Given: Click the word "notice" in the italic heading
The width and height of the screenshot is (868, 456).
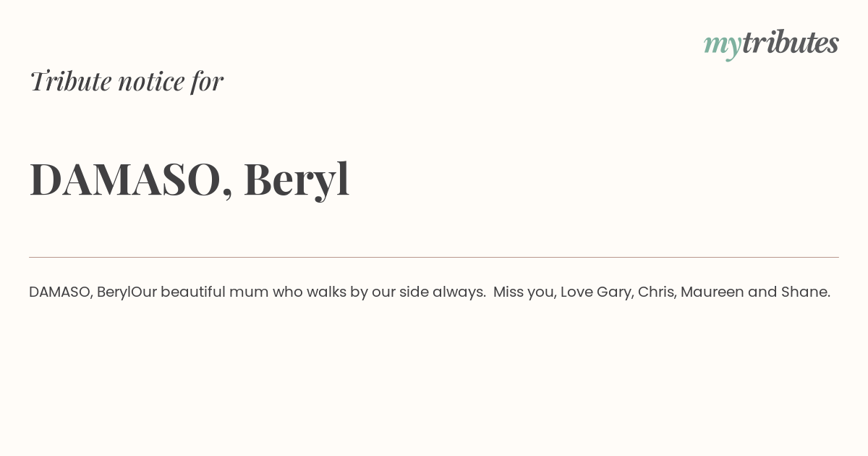Looking at the screenshot, I should tap(150, 81).
